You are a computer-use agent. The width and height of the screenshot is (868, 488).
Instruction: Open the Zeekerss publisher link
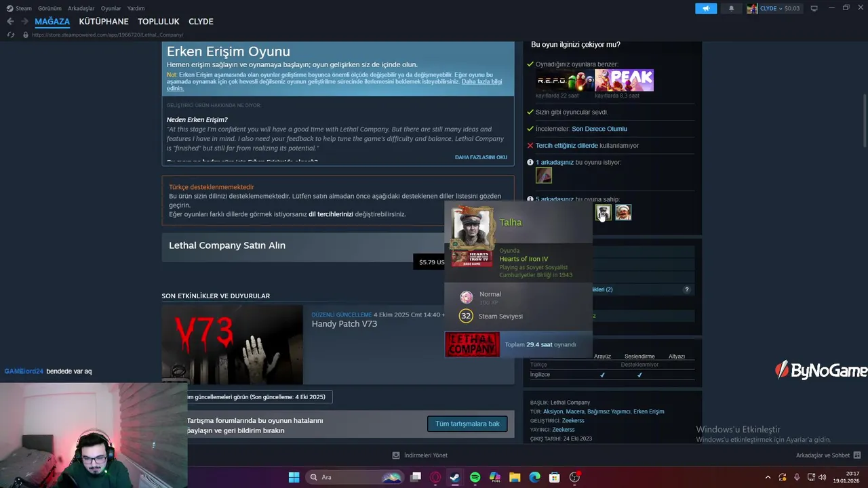click(564, 430)
